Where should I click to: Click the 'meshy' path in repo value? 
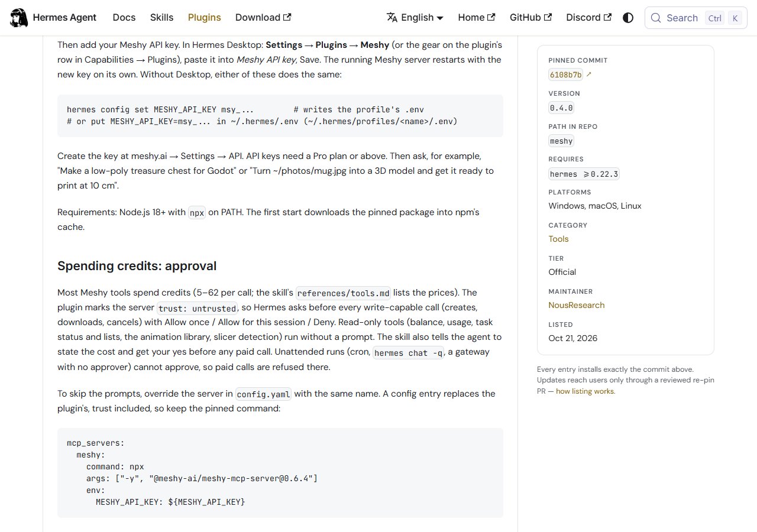[x=561, y=141]
